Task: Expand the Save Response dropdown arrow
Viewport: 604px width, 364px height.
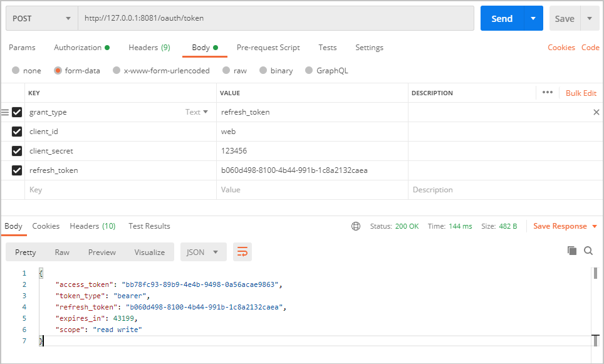Action: coord(595,226)
